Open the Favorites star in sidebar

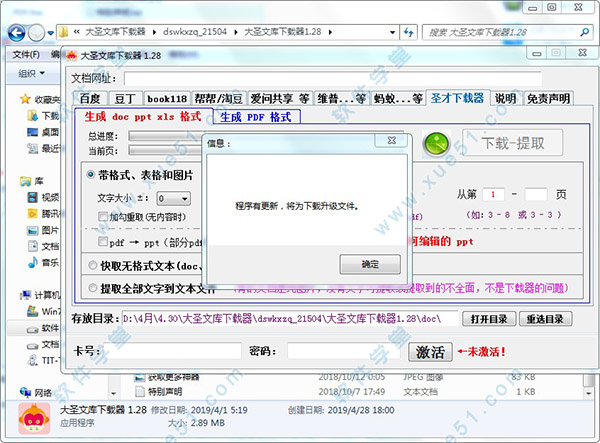tap(25, 99)
